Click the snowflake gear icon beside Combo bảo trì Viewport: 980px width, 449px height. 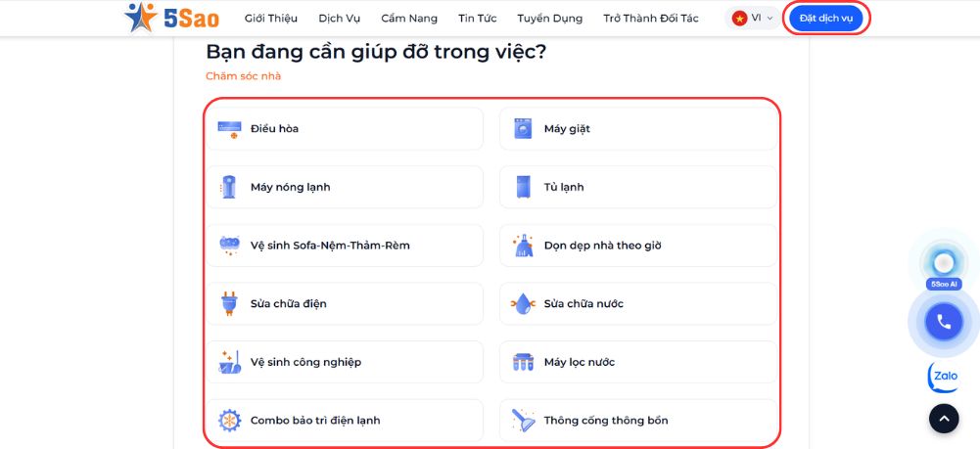tap(229, 421)
